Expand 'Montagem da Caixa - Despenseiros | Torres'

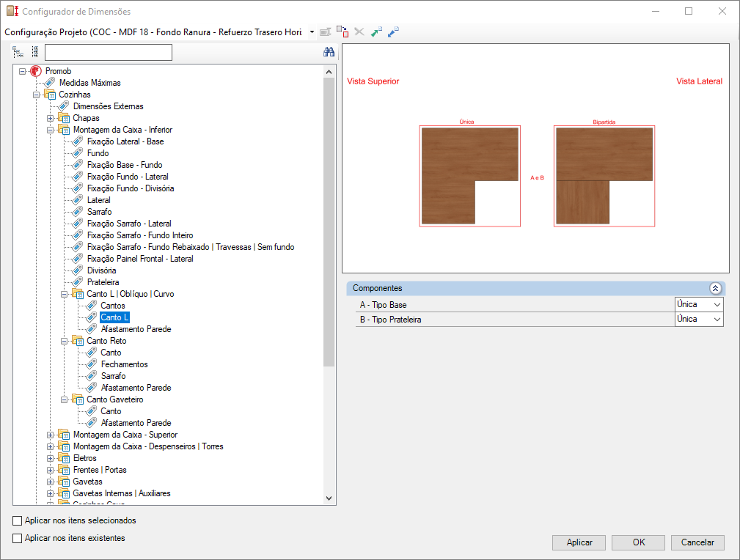pyautogui.click(x=50, y=446)
